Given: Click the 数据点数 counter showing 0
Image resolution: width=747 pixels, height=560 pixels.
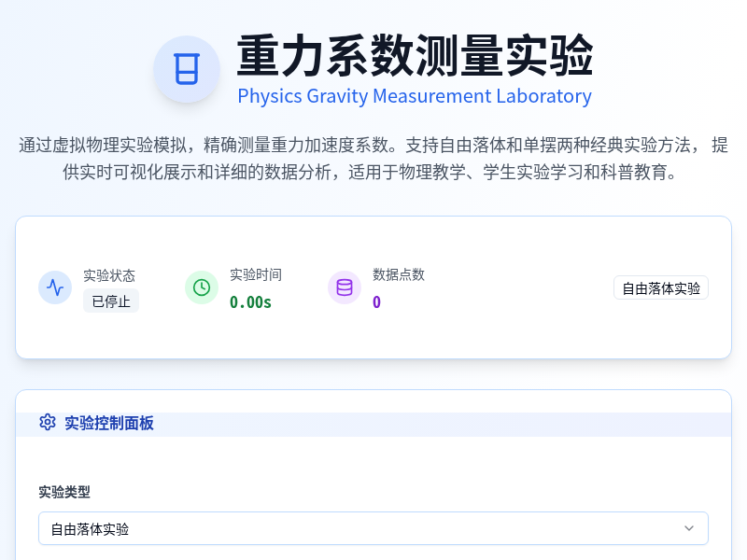Looking at the screenshot, I should tap(376, 301).
